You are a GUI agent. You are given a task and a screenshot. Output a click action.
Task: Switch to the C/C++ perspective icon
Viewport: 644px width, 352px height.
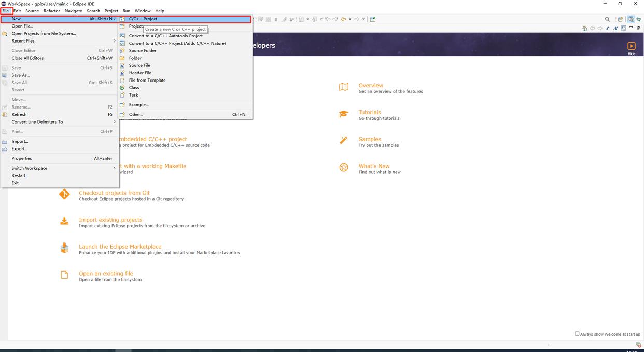(x=631, y=19)
